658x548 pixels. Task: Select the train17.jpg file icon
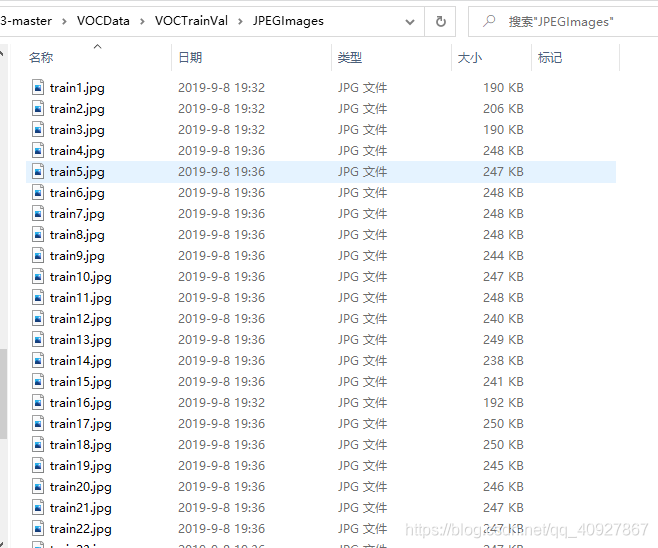pos(38,423)
